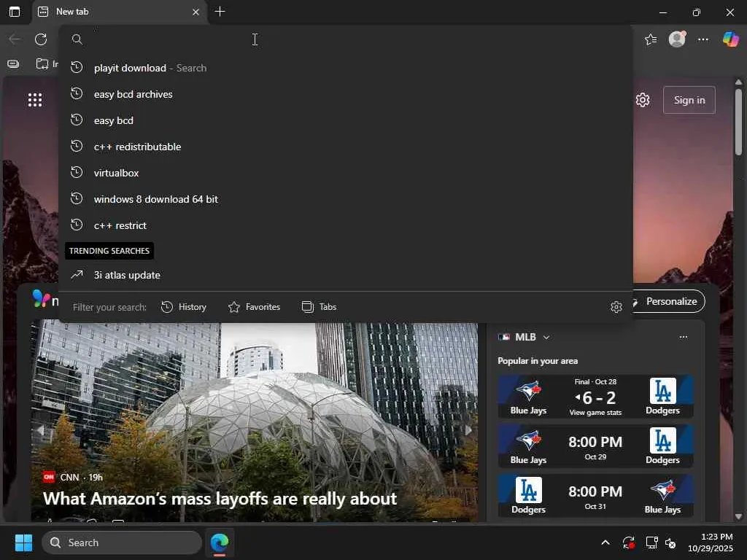Open the Copilot sidebar icon
The width and height of the screenshot is (747, 560).
(x=731, y=39)
